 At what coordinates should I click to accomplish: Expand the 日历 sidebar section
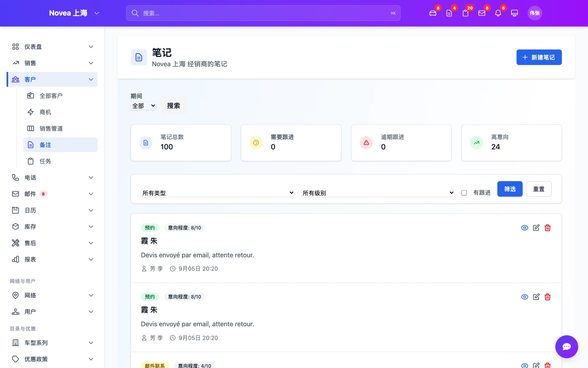point(52,210)
